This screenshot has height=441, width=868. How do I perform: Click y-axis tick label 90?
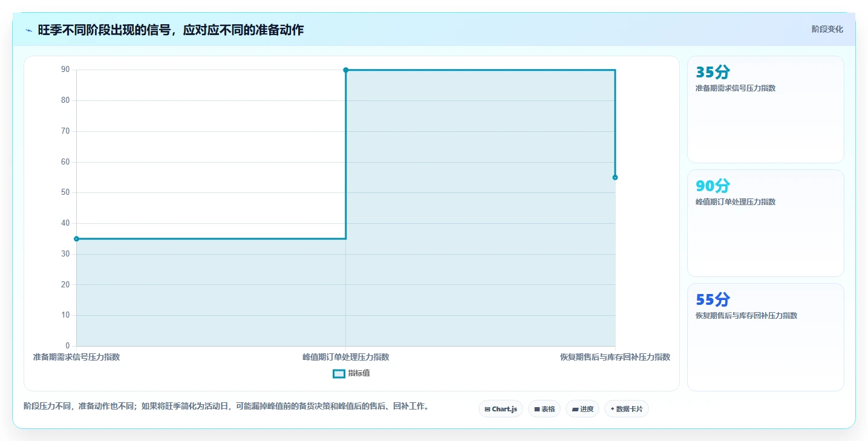65,70
